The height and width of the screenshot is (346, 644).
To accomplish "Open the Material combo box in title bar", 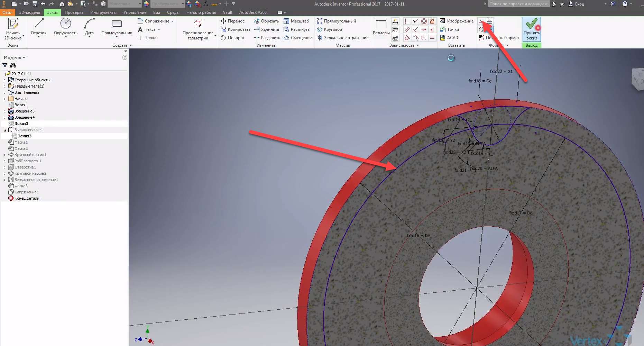I will point(125,4).
